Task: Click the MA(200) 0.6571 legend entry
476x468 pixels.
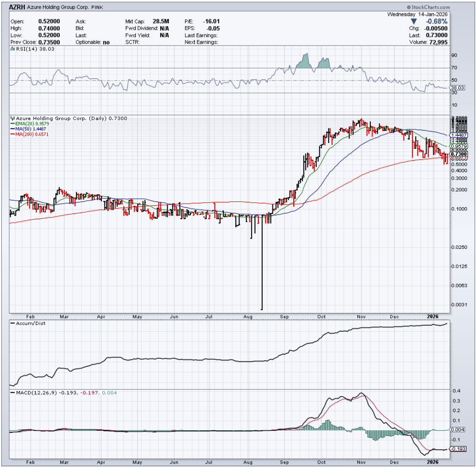Action: click(30, 134)
